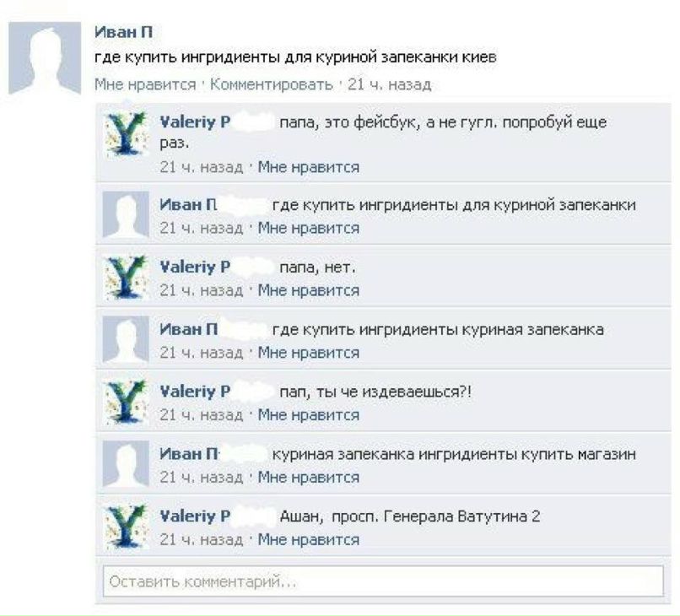Like the comment 'где купить ингридиенты куриная запеканка'

(x=308, y=353)
